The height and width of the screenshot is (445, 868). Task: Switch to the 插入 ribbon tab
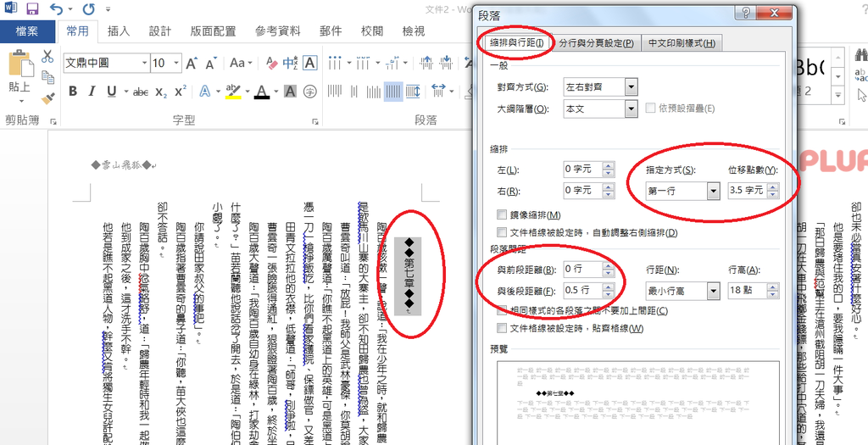pyautogui.click(x=119, y=31)
